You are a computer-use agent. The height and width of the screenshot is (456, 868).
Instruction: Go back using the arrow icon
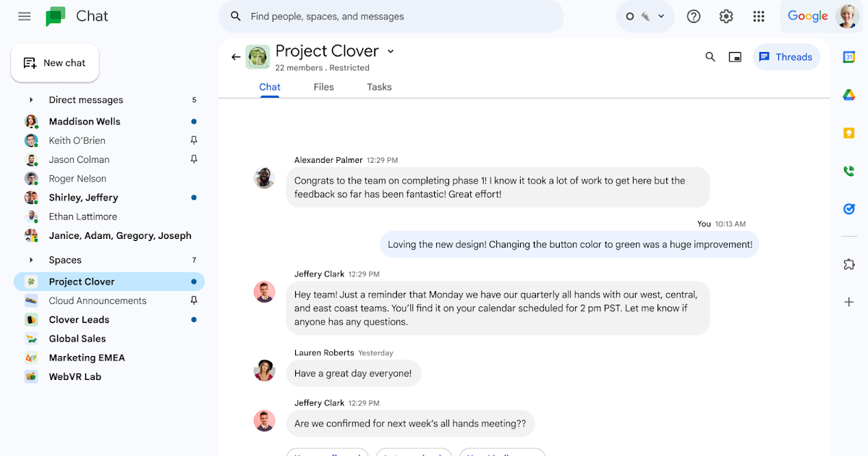[236, 57]
